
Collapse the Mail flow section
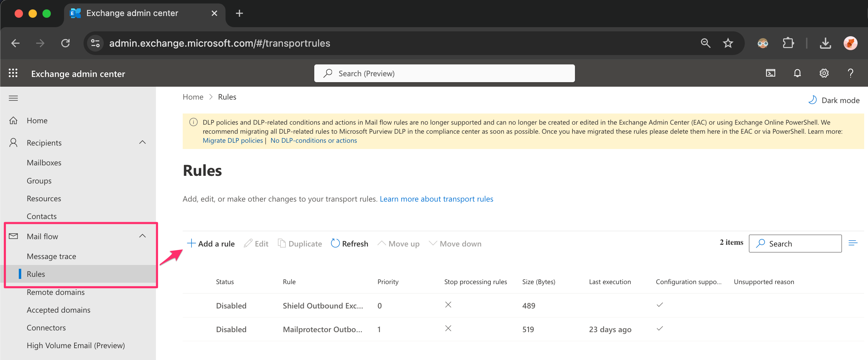(x=142, y=236)
